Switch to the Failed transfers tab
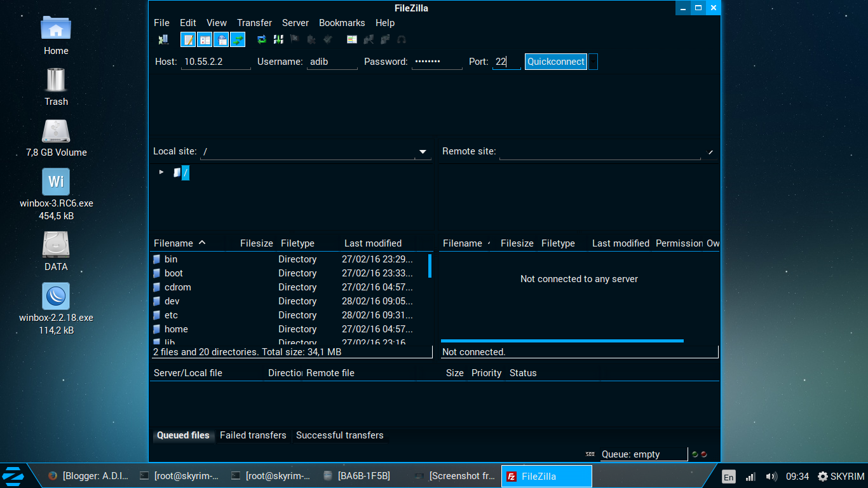Screen dimensions: 868x488 pyautogui.click(x=253, y=435)
